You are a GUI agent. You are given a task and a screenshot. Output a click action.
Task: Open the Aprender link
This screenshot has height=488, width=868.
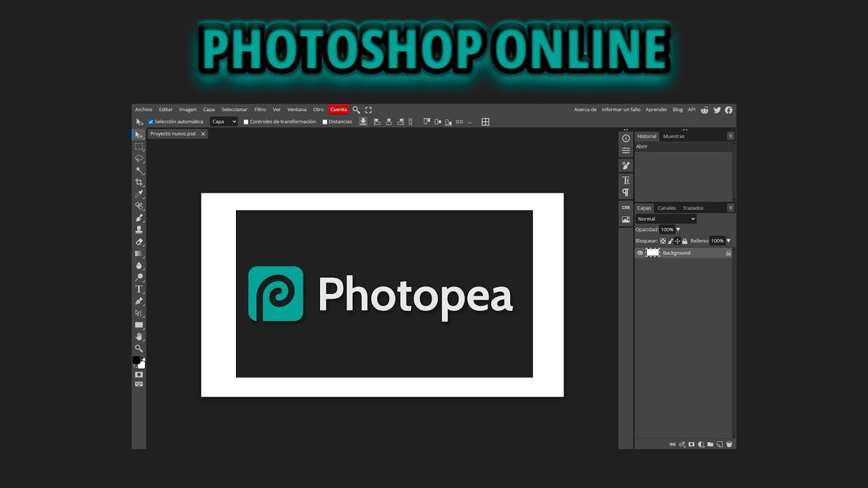(x=656, y=110)
